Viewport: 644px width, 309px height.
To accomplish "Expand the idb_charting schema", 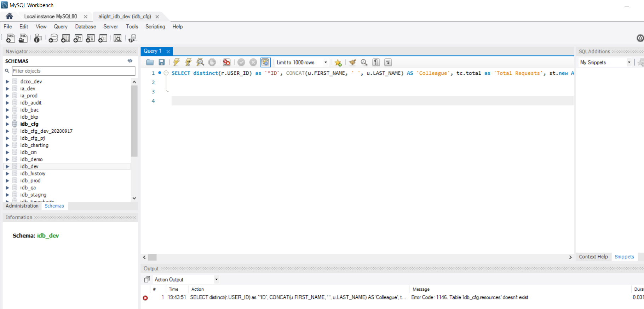I will (7, 145).
